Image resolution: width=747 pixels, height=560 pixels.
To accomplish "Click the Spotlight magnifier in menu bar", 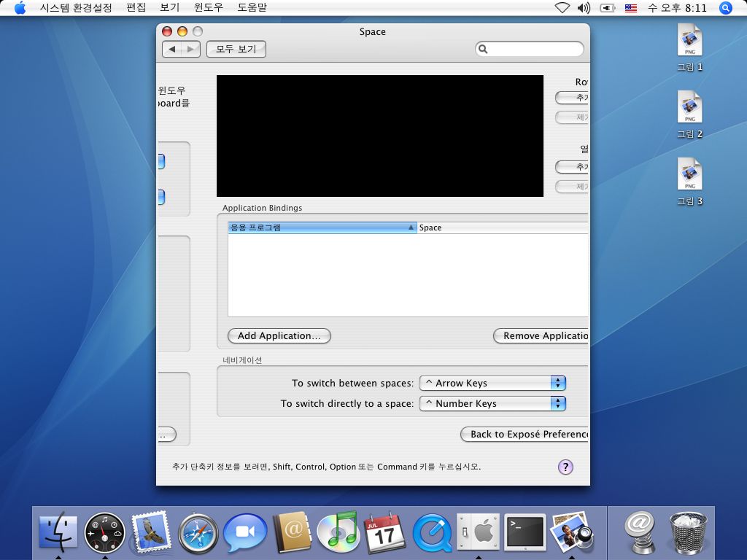I will tap(725, 8).
